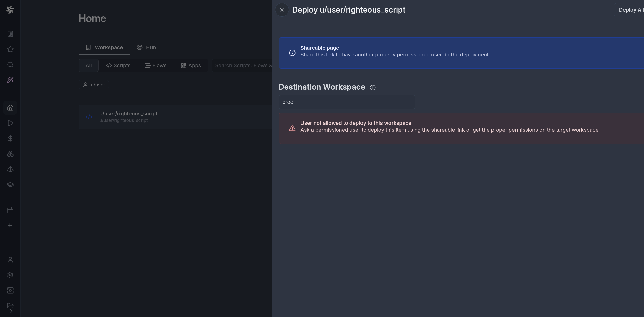This screenshot has width=644, height=317.
Task: Click the Home icon in sidebar
Action: click(10, 108)
